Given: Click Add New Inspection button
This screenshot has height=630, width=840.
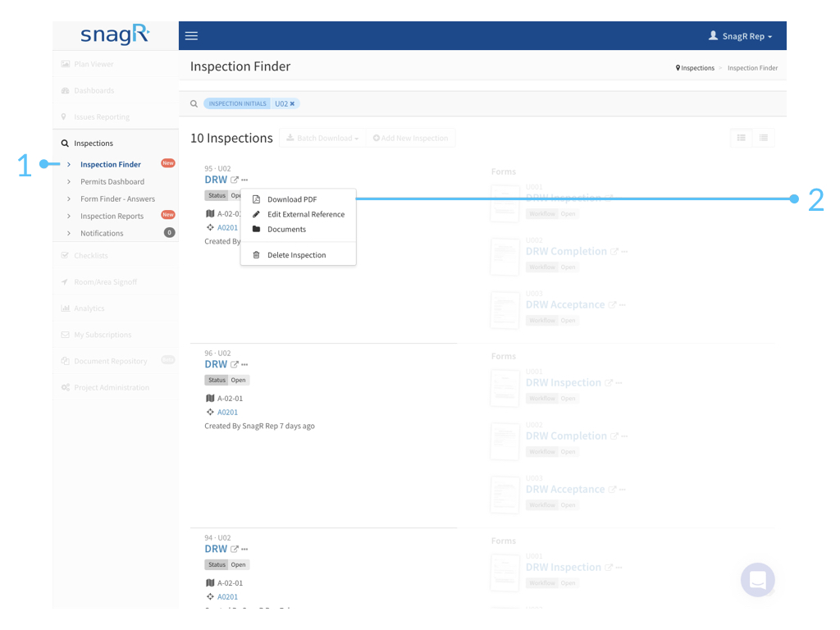Looking at the screenshot, I should click(x=410, y=138).
